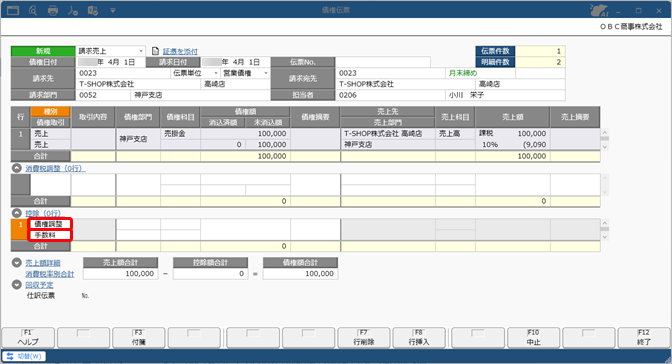This screenshot has height=364, width=672.
Task: Collapse the 消費税調整 section chevron
Action: pyautogui.click(x=17, y=168)
